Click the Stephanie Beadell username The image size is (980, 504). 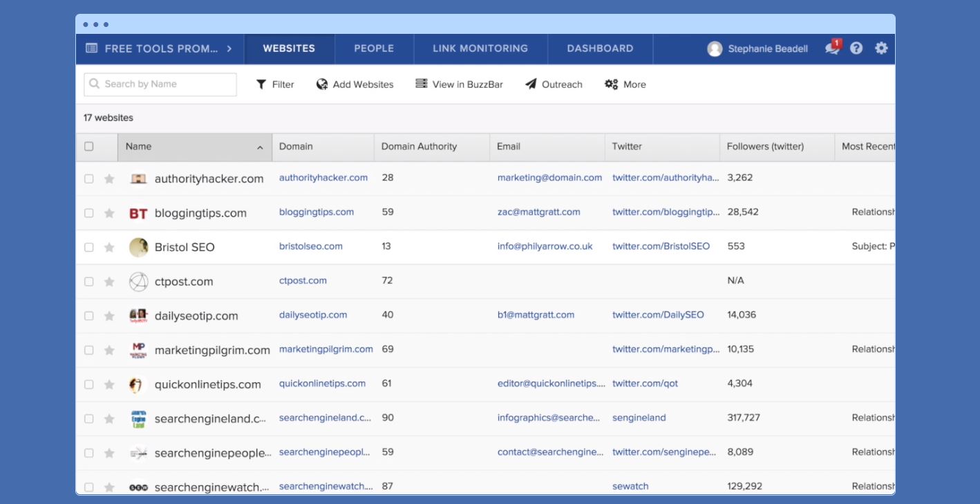coord(768,48)
